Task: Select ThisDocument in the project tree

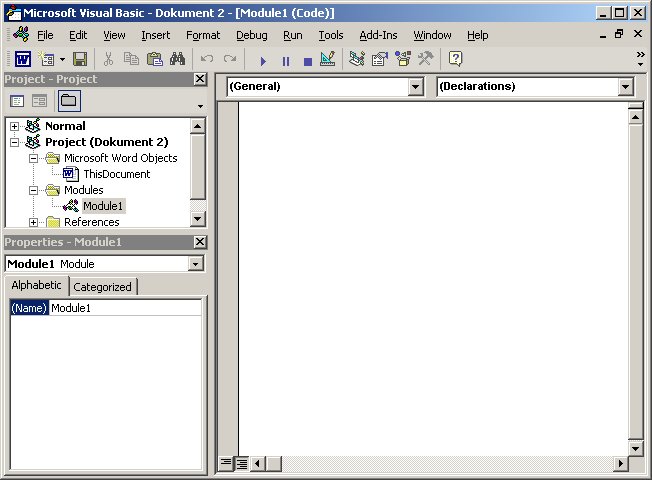Action: click(116, 174)
